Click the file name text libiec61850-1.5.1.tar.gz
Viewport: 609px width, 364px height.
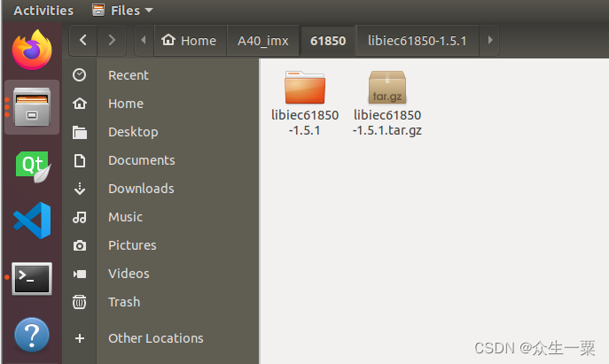tap(387, 122)
